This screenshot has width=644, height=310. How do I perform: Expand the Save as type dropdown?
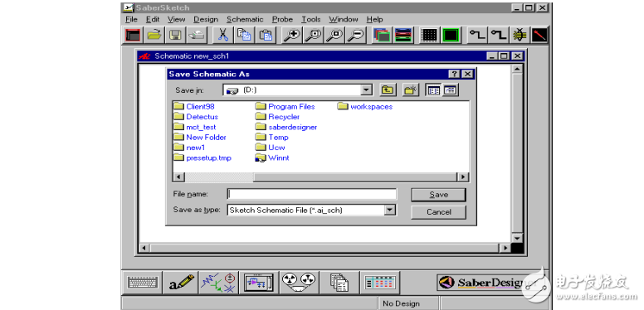click(x=390, y=210)
